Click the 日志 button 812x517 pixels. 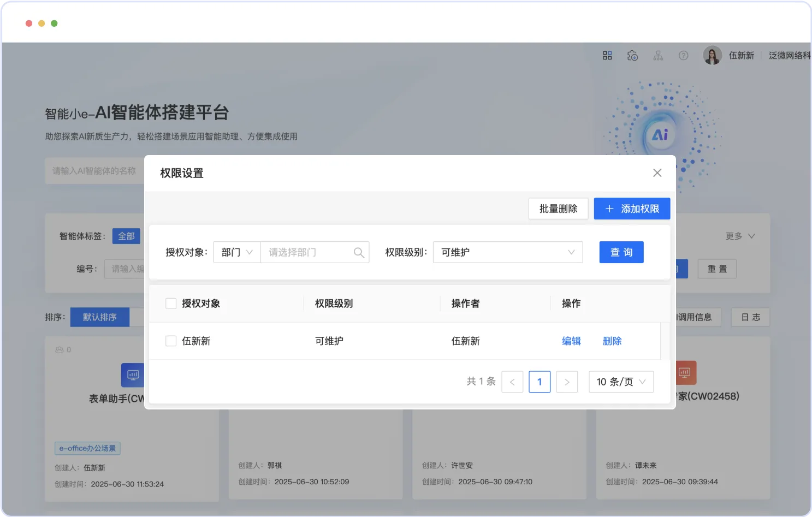750,317
